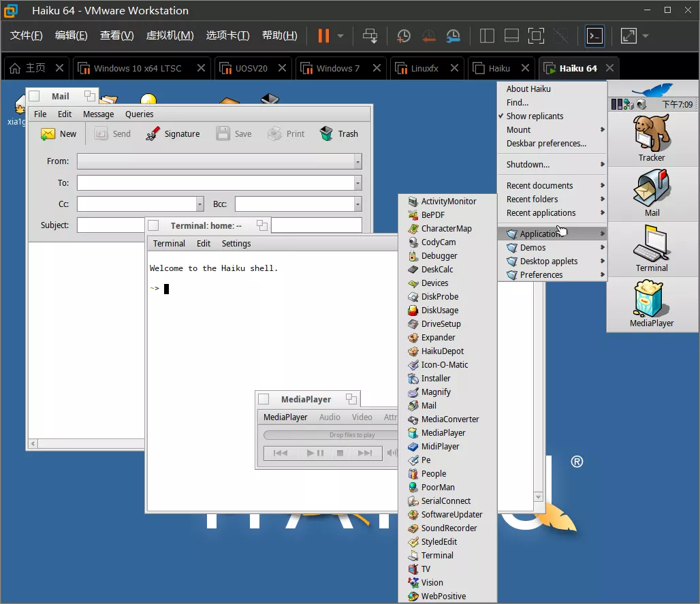Click the Trash icon in Mail toolbar
Viewport: 700px width, 604px height.
coord(327,134)
